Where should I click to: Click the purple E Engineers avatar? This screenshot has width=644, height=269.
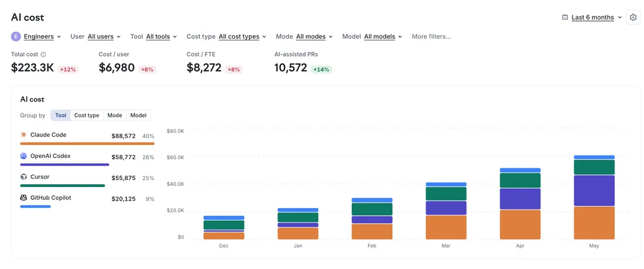[16, 36]
